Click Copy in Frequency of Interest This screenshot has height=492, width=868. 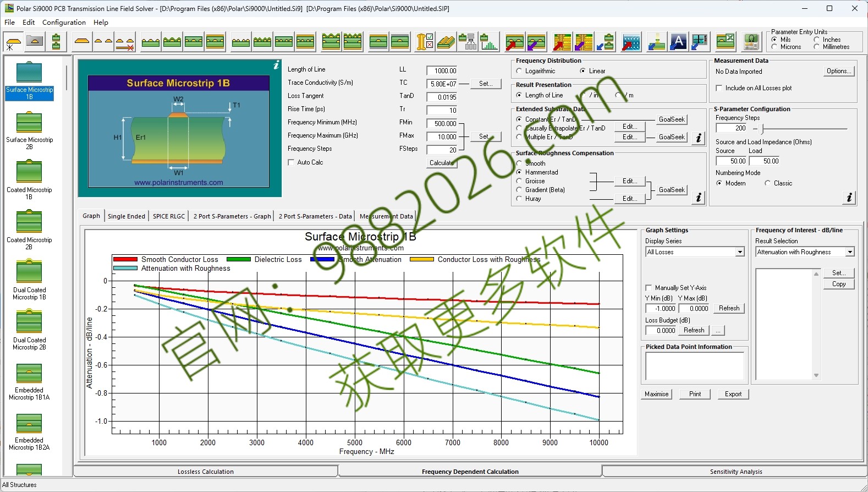click(839, 284)
